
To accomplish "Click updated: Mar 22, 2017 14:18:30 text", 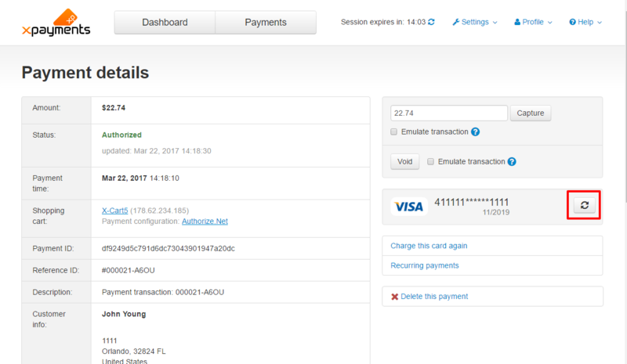I will 156,151.
